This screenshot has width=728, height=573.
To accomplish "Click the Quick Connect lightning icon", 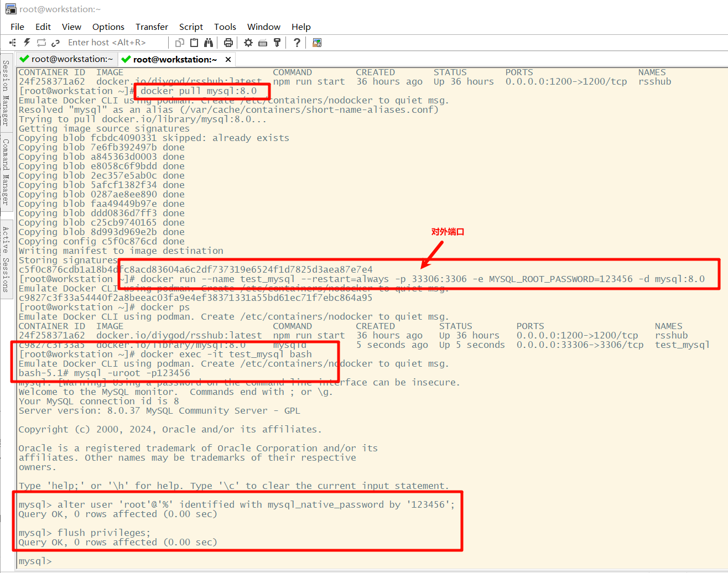I will point(27,43).
